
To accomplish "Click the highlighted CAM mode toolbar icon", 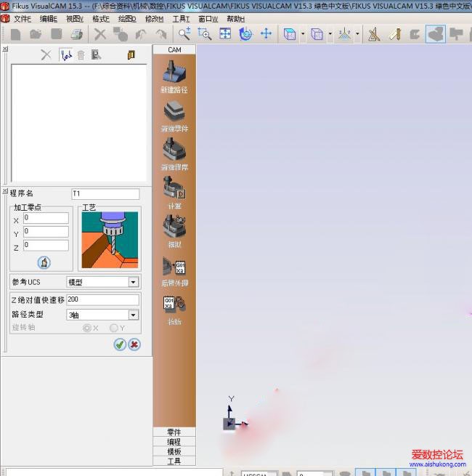I will [x=436, y=33].
